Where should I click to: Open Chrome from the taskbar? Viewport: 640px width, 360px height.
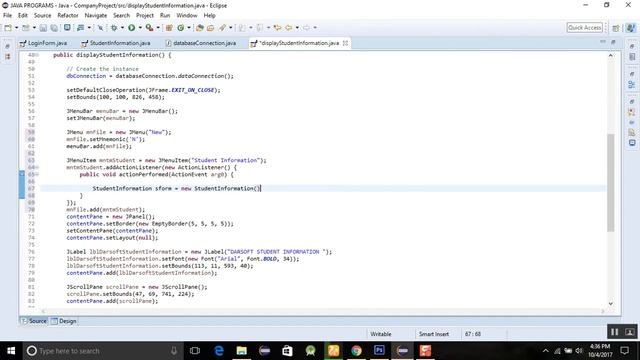click(x=356, y=351)
